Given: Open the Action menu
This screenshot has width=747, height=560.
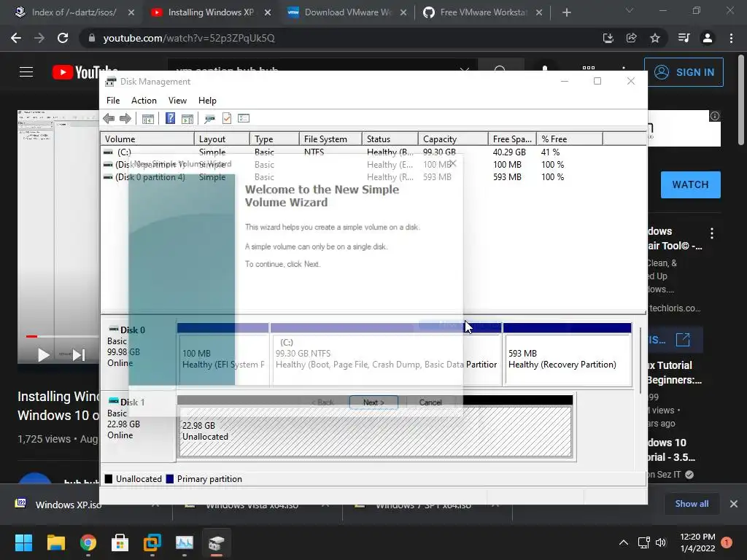Looking at the screenshot, I should pyautogui.click(x=144, y=101).
